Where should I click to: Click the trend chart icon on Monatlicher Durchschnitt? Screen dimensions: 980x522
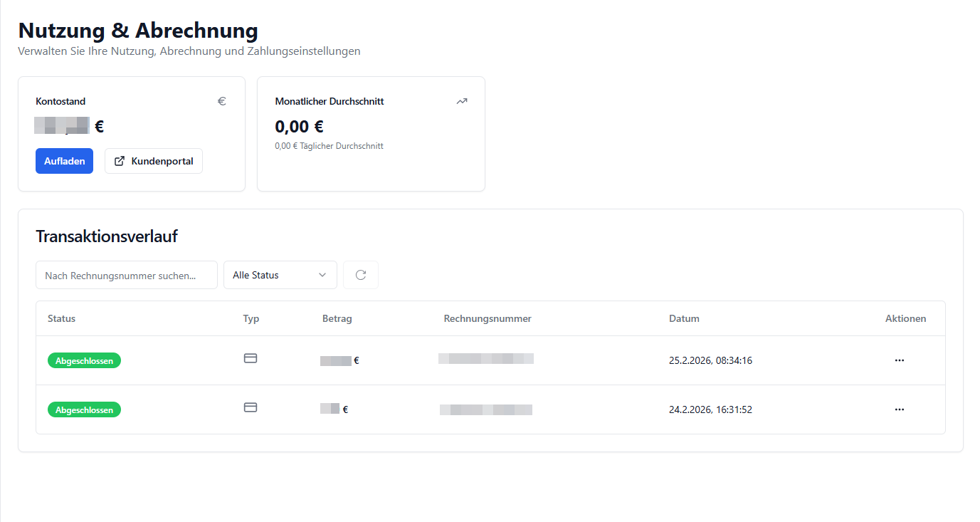point(461,101)
